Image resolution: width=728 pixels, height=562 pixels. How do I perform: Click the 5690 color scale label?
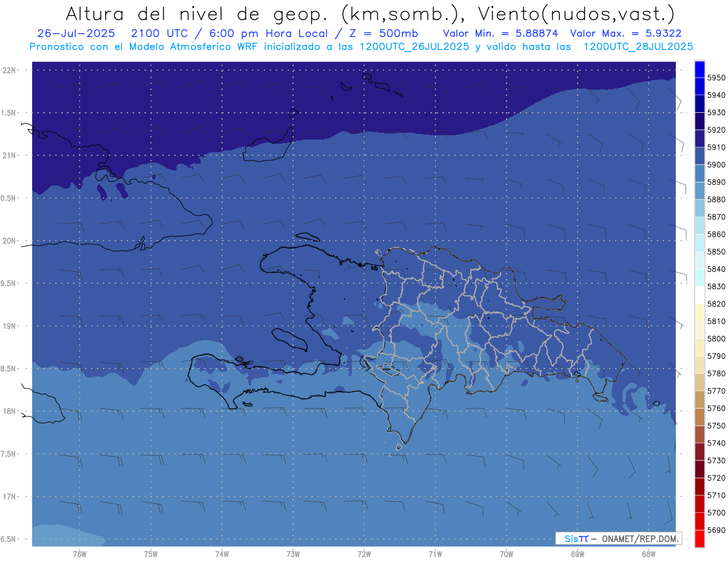[716, 530]
